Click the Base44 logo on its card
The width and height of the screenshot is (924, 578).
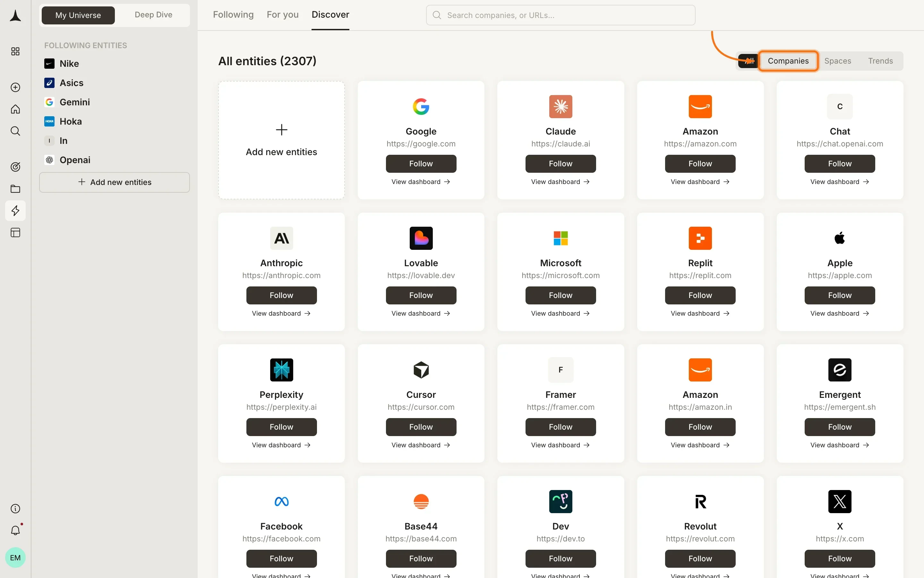[421, 502]
